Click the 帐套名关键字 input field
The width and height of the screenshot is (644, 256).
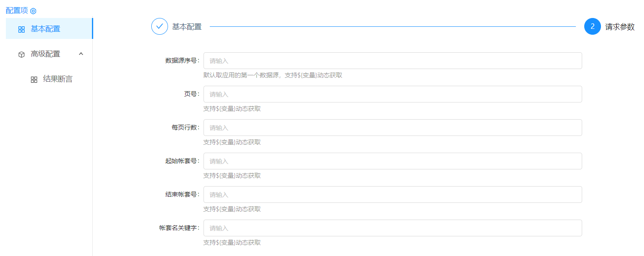point(392,228)
